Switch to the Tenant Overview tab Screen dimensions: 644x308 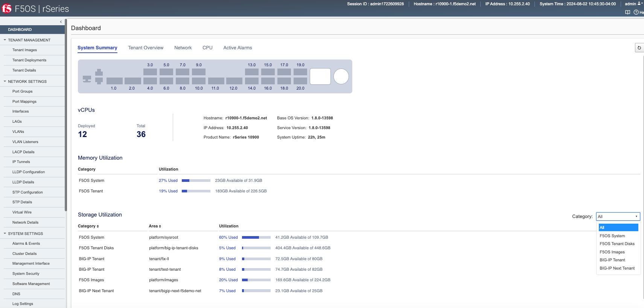[x=146, y=48]
